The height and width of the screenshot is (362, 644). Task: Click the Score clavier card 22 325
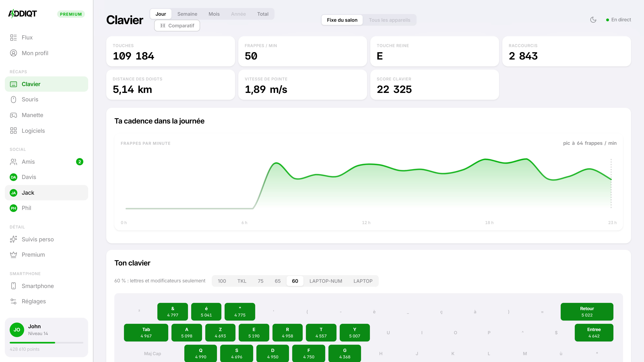coord(434,85)
